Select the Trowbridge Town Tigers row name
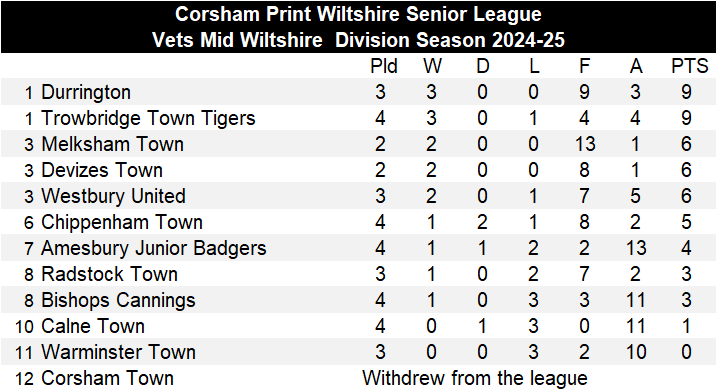This screenshot has height=391, width=716. (x=148, y=118)
